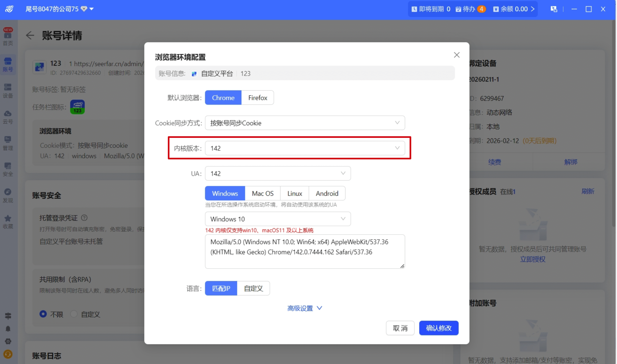617x364 pixels.
Task: Switch to the Mac OS tab
Action: 262,193
